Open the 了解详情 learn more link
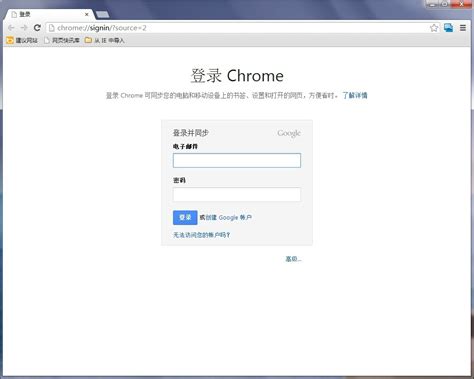Viewport: 474px width, 379px height. (x=355, y=96)
